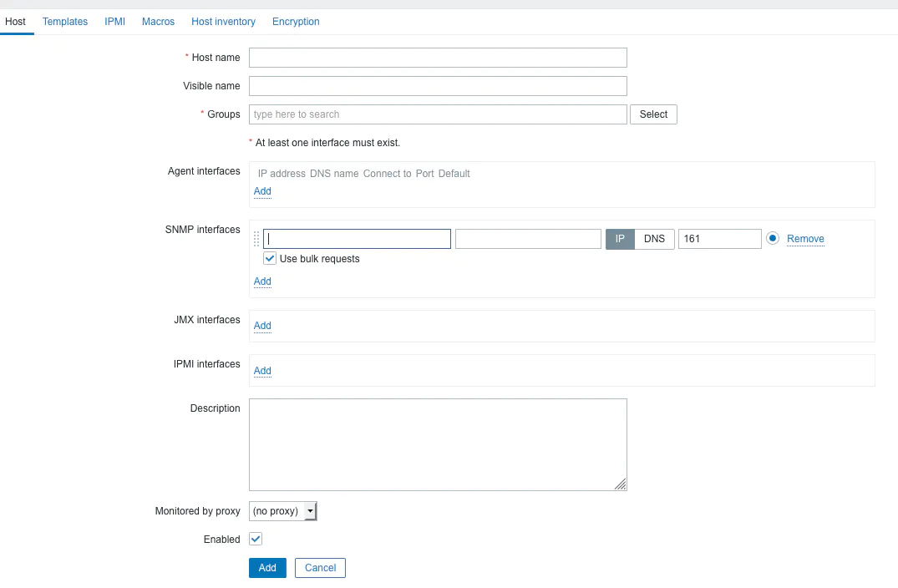
Task: Add a JMX interface
Action: coord(262,326)
